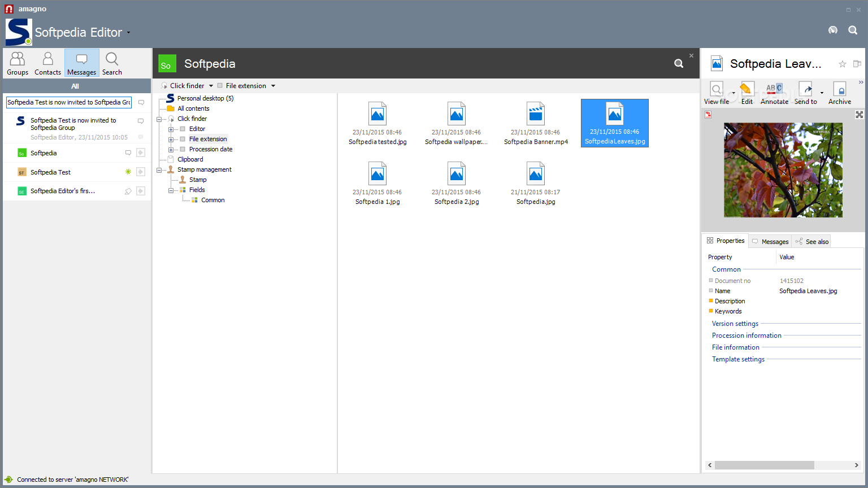Select Personal desktop (5) in tree
868x488 pixels.
(205, 98)
